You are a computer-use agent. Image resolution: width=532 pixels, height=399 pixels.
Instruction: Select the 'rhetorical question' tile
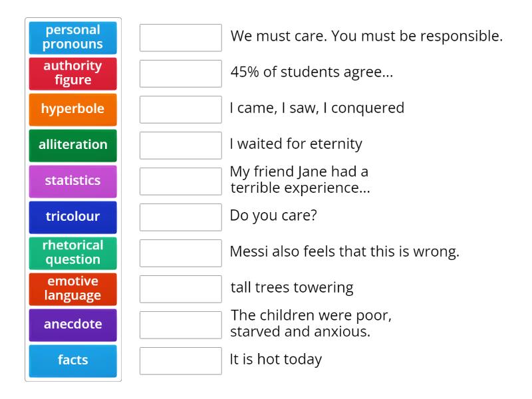point(72,253)
